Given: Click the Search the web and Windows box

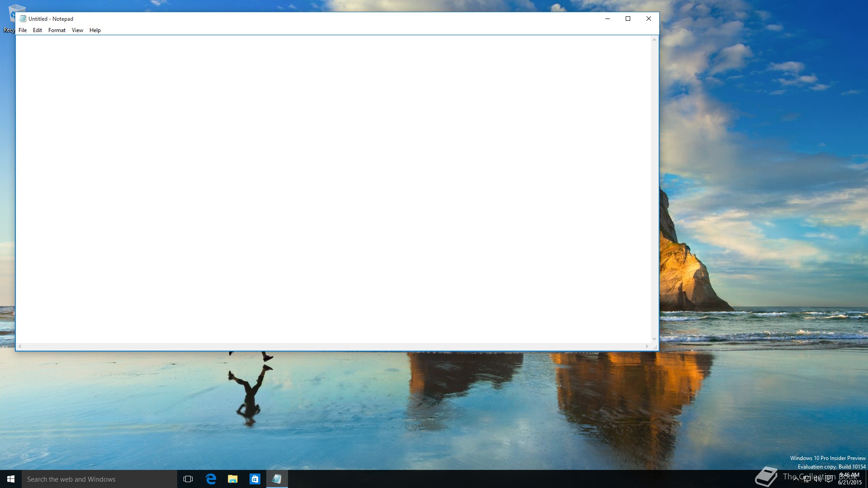Looking at the screenshot, I should [x=99, y=479].
